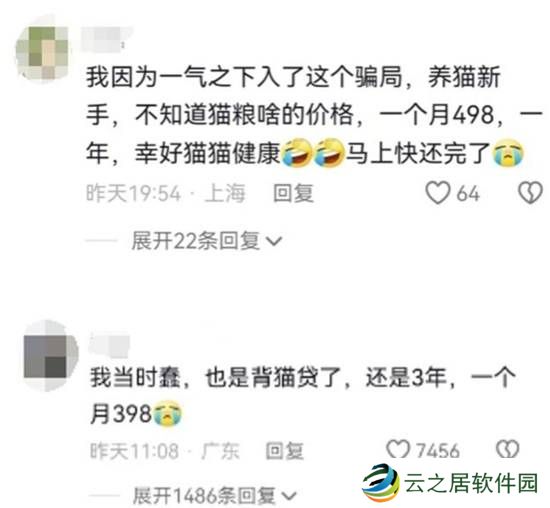This screenshot has width=550, height=508.
Task: Select the second comment text about 猫贷
Action: pyautogui.click(x=302, y=396)
